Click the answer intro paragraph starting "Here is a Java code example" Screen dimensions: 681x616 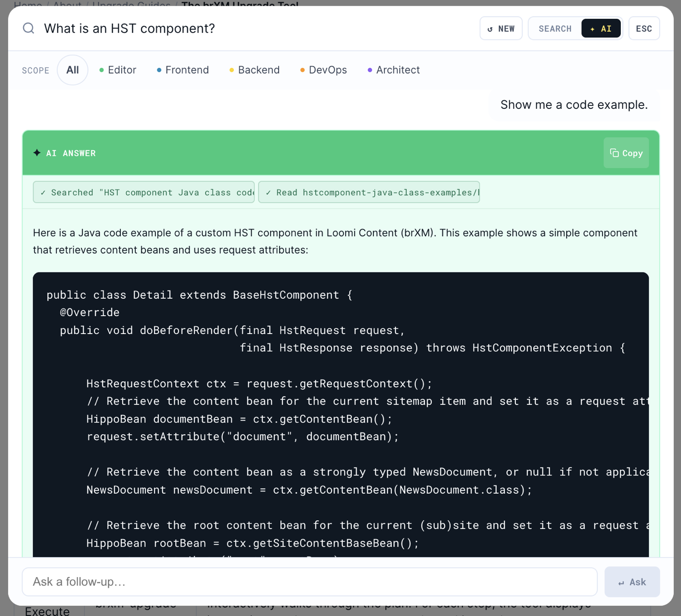pos(335,242)
